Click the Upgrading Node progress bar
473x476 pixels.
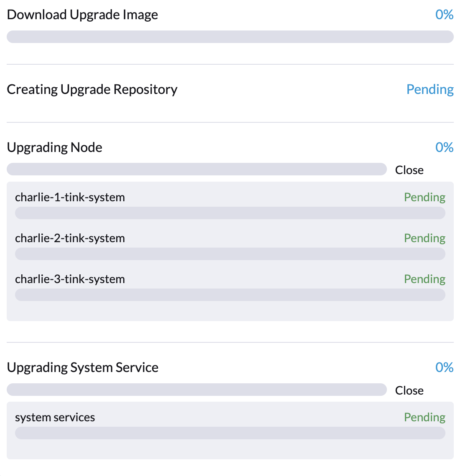pos(196,169)
